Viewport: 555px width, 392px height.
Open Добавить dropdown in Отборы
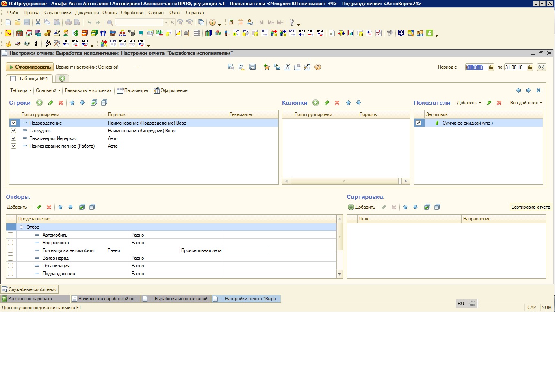pyautogui.click(x=19, y=207)
